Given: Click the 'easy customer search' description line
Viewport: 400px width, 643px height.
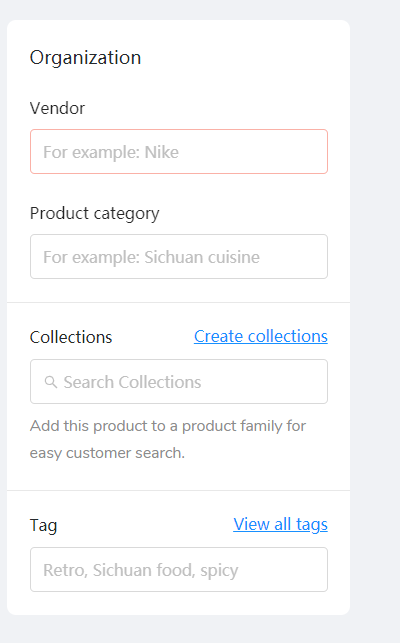Looking at the screenshot, I should (107, 453).
